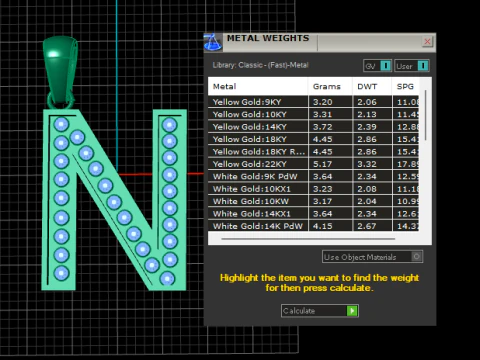Close the Metal Weights panel
Image resolution: width=480 pixels, height=360 pixels.
(427, 41)
